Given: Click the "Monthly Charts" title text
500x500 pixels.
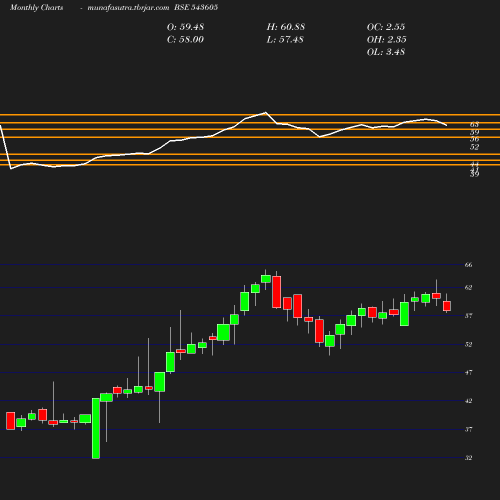Looking at the screenshot, I should [37, 8].
